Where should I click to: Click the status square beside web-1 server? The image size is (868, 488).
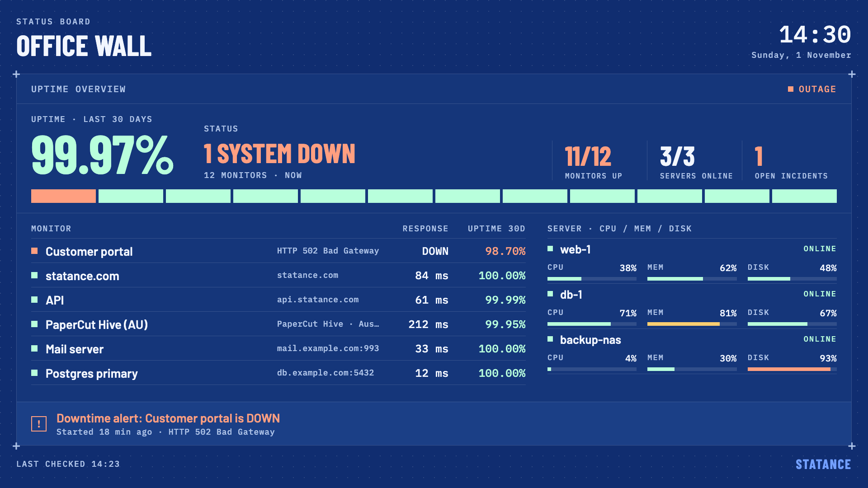pos(550,249)
